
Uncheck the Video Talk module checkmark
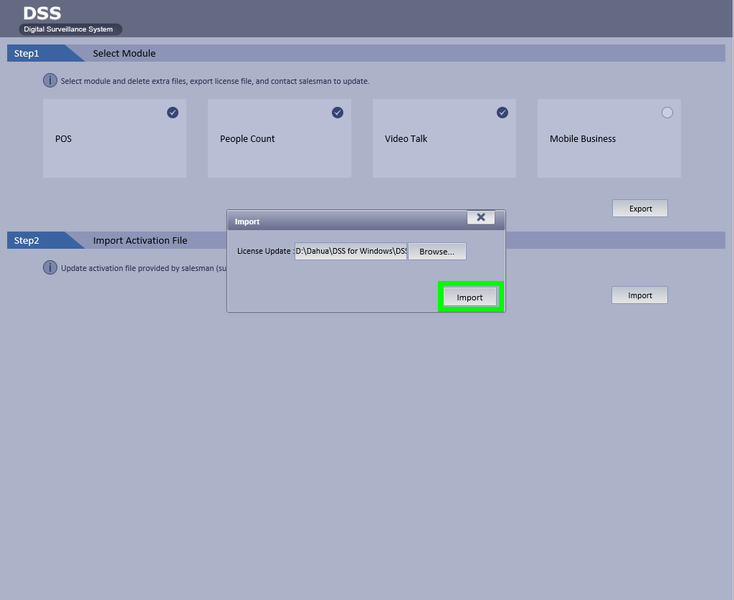click(502, 112)
